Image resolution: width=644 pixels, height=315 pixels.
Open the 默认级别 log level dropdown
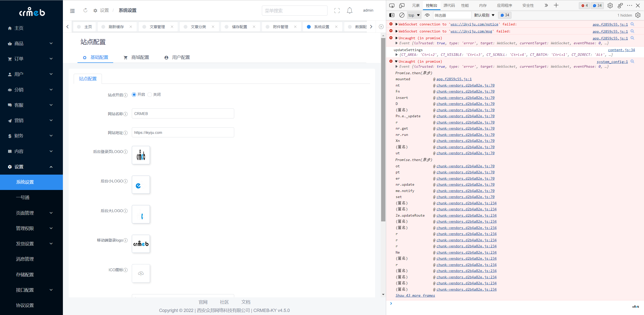(x=484, y=15)
